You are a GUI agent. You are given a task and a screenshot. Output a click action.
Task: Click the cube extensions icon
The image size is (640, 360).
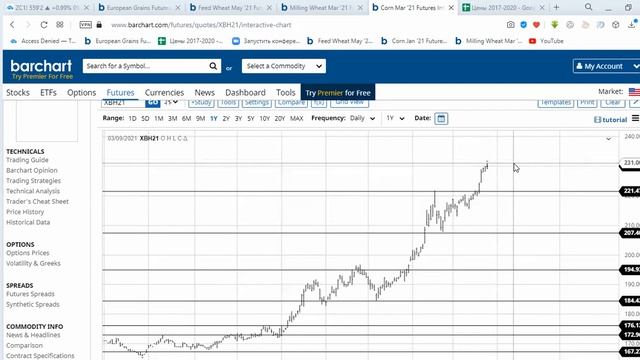point(616,25)
